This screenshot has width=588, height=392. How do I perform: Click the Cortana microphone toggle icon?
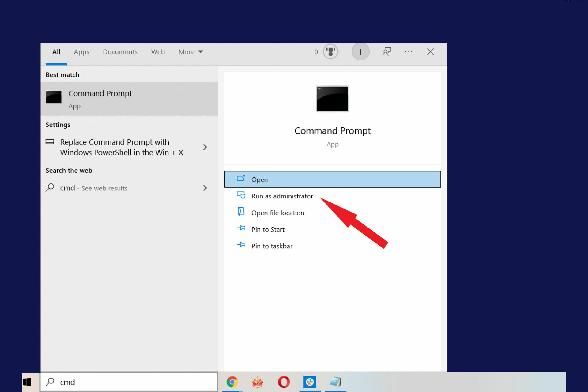(x=360, y=51)
